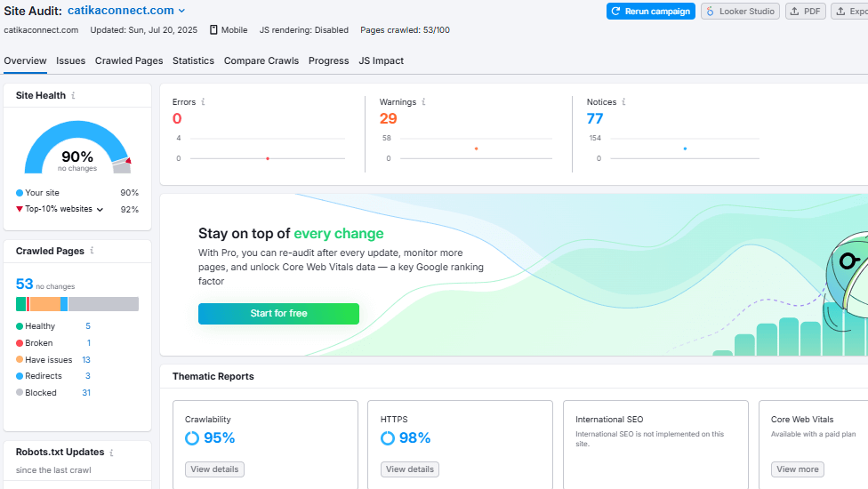Show the Notices info tooltip icon
Image resolution: width=868 pixels, height=489 pixels.
coord(623,101)
